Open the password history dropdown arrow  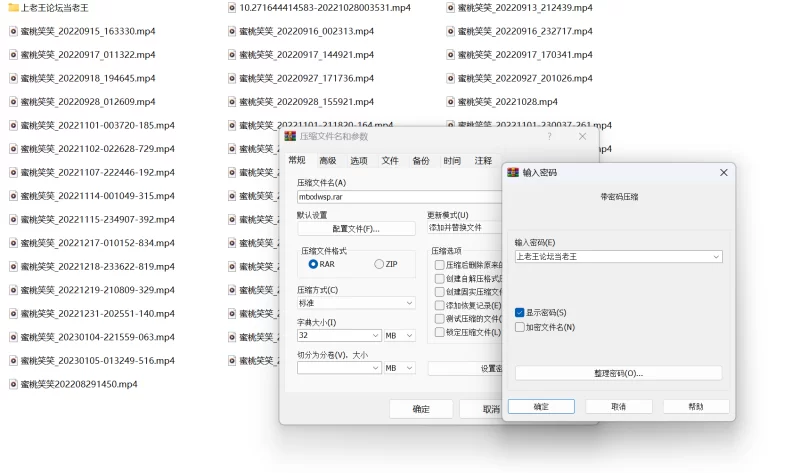[716, 257]
